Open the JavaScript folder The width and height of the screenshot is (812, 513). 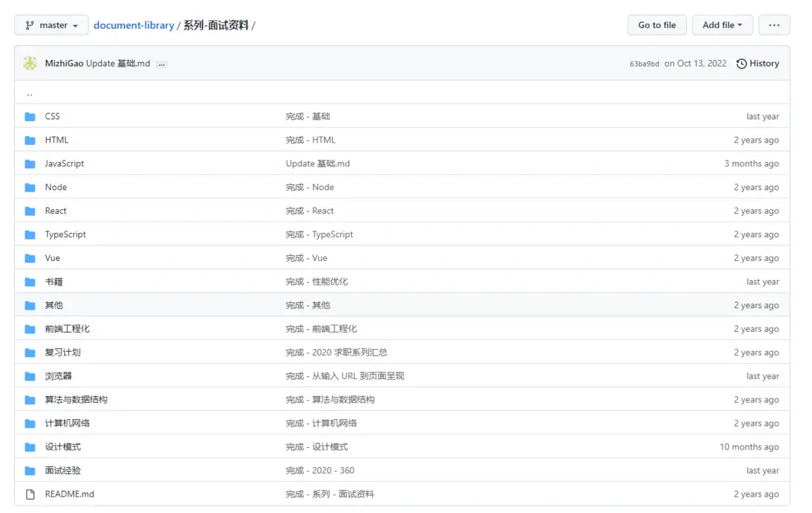(64, 163)
